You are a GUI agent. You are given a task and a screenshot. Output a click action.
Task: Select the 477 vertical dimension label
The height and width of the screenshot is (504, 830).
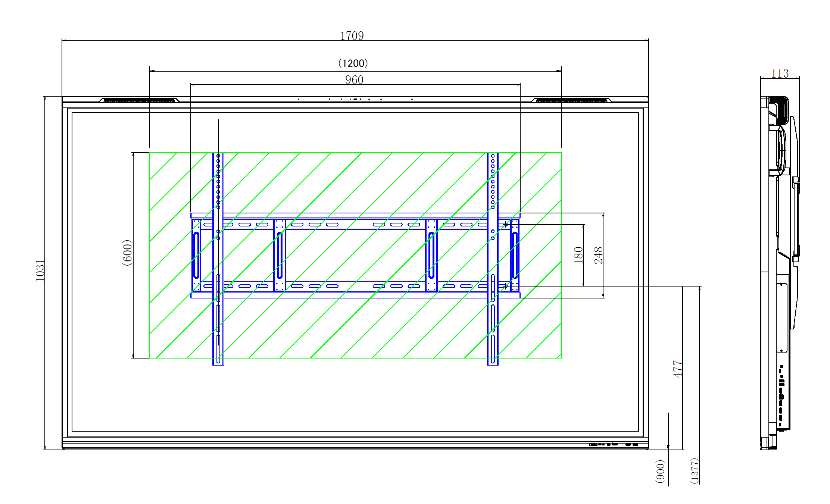point(677,369)
